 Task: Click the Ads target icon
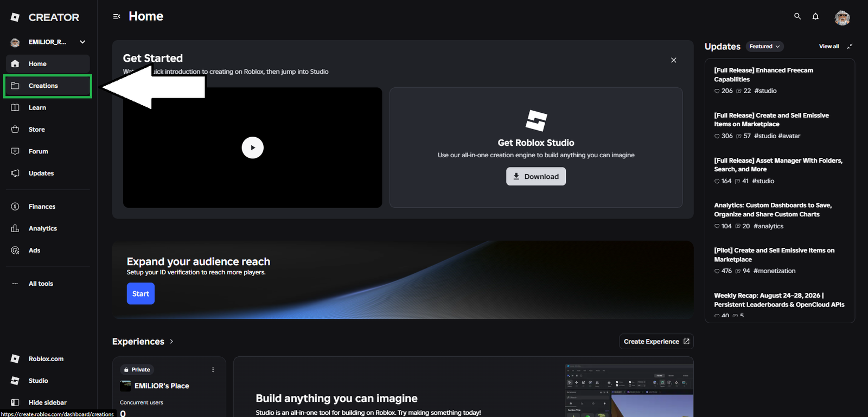pos(15,251)
